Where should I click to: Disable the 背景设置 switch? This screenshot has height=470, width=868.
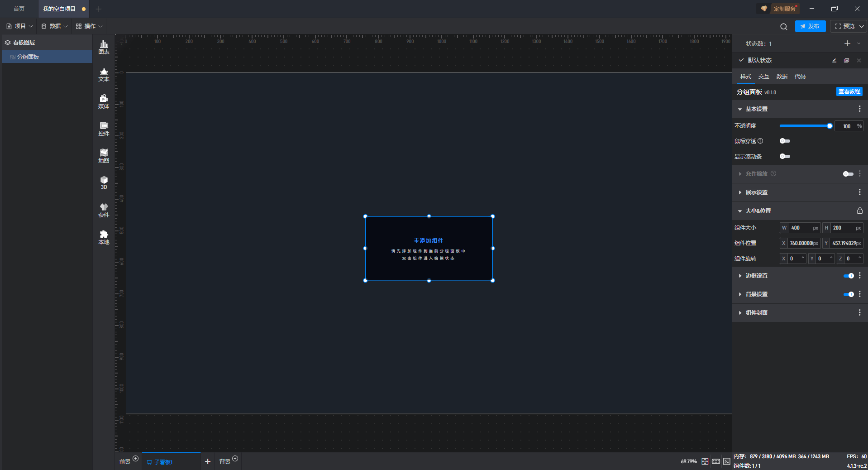(849, 294)
